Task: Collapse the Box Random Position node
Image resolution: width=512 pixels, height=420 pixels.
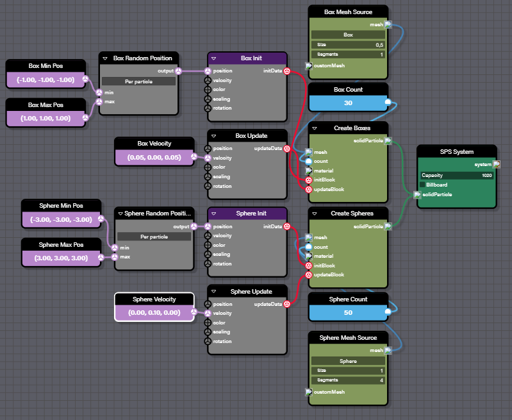Action: click(x=105, y=58)
